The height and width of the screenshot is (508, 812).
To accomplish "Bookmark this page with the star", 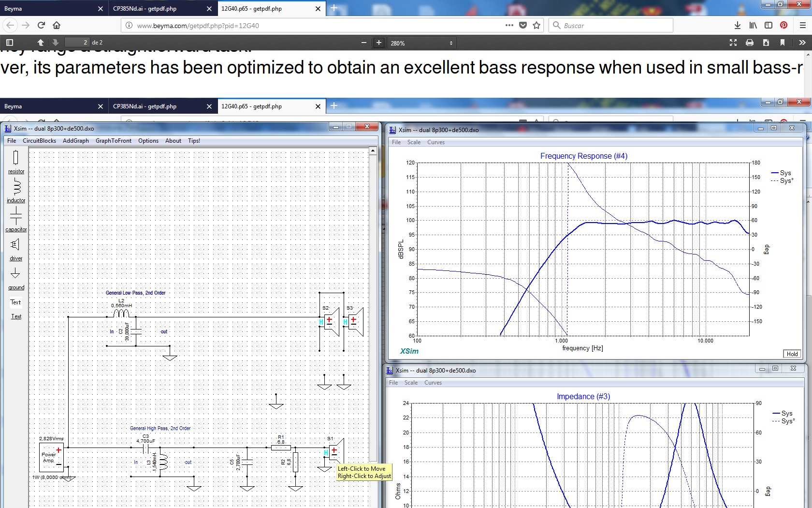I will (536, 25).
